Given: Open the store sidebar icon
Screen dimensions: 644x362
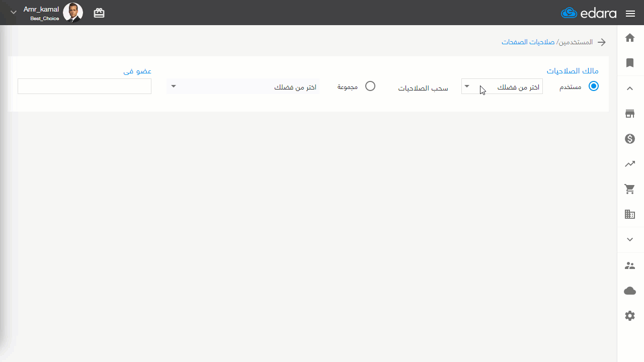Looking at the screenshot, I should [x=630, y=113].
